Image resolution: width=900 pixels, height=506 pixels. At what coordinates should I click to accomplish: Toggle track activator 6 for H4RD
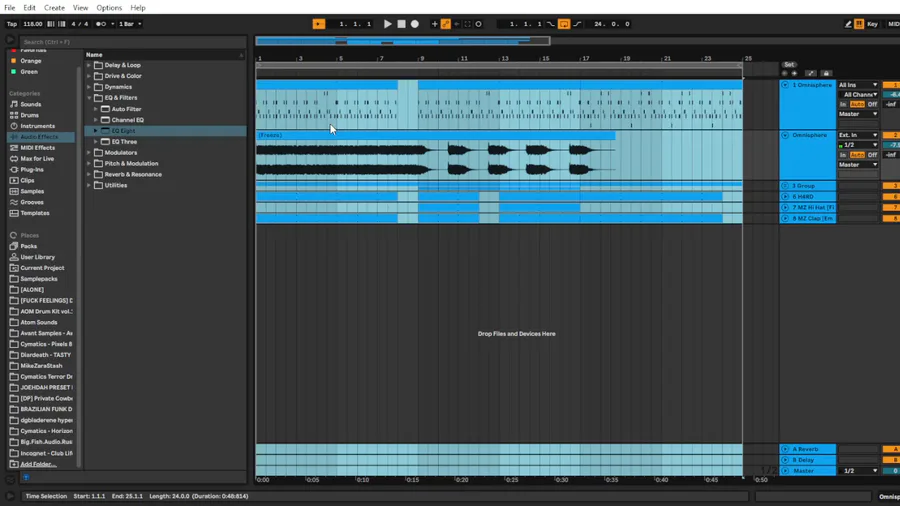click(891, 197)
